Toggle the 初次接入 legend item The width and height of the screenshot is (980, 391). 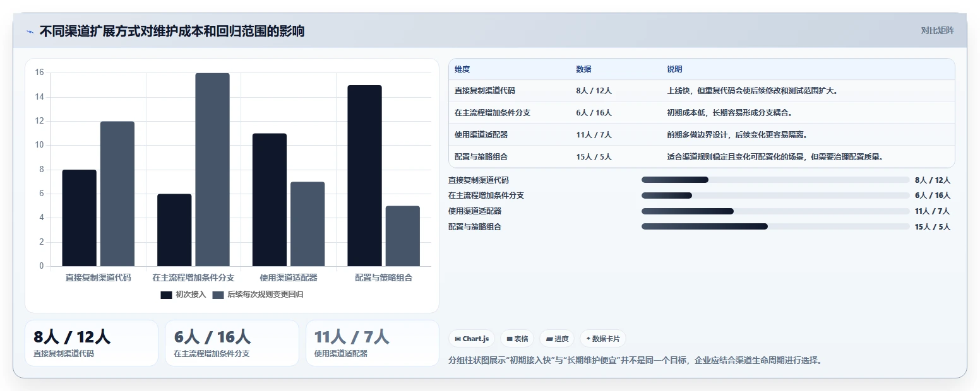point(183,295)
